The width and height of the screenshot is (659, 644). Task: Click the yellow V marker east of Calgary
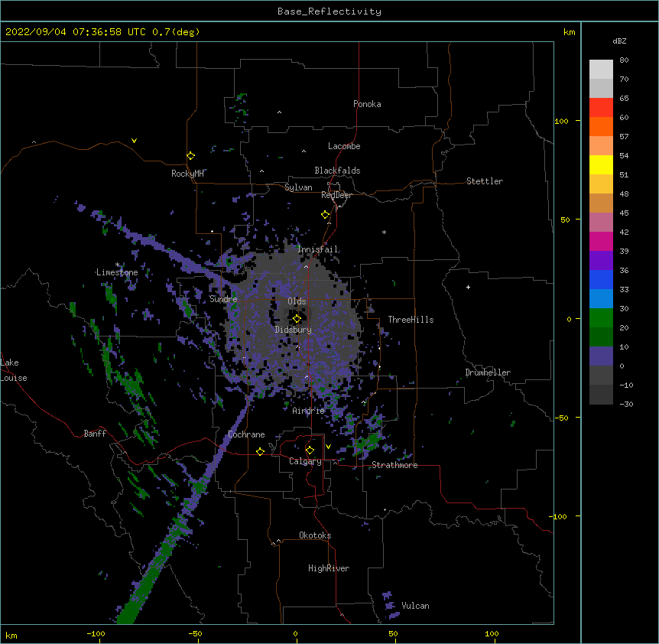[328, 447]
